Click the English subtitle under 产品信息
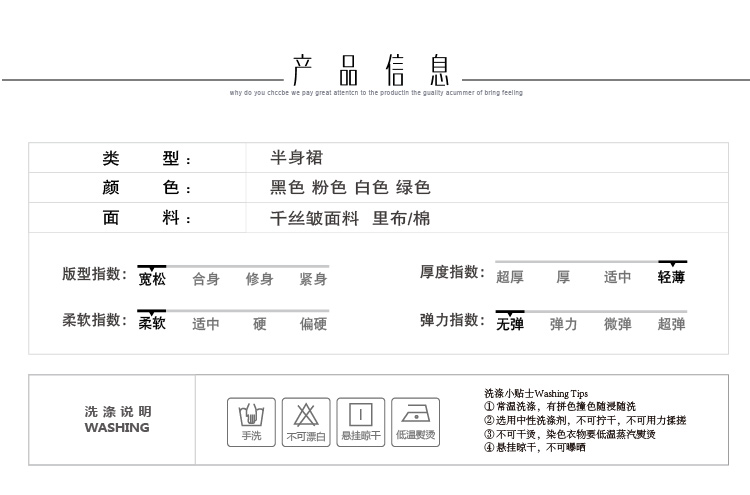This screenshot has height=495, width=750. 376,93
